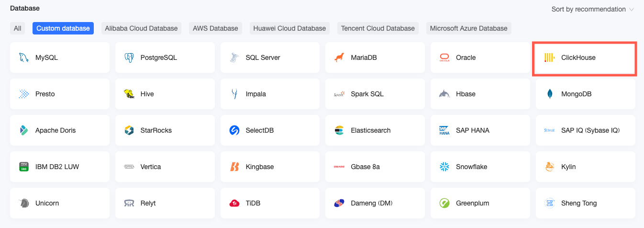The image size is (644, 228).
Task: Click the Gbase 8a logo icon
Action: tap(339, 167)
